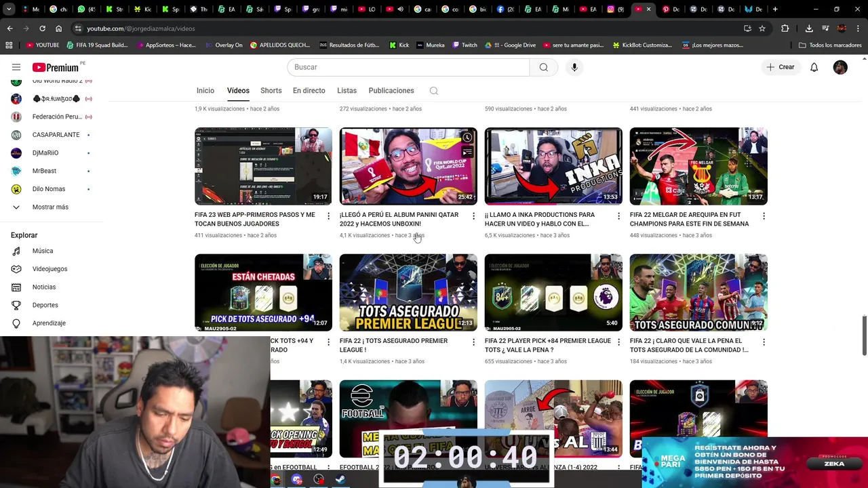Screen dimensions: 868x488
Task: Open a new browser tab
Action: 775,9
